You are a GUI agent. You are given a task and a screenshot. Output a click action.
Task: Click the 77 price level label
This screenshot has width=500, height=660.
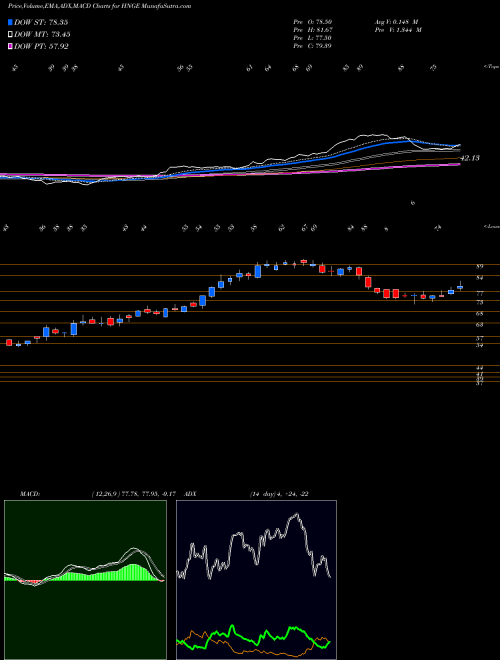coord(480,294)
